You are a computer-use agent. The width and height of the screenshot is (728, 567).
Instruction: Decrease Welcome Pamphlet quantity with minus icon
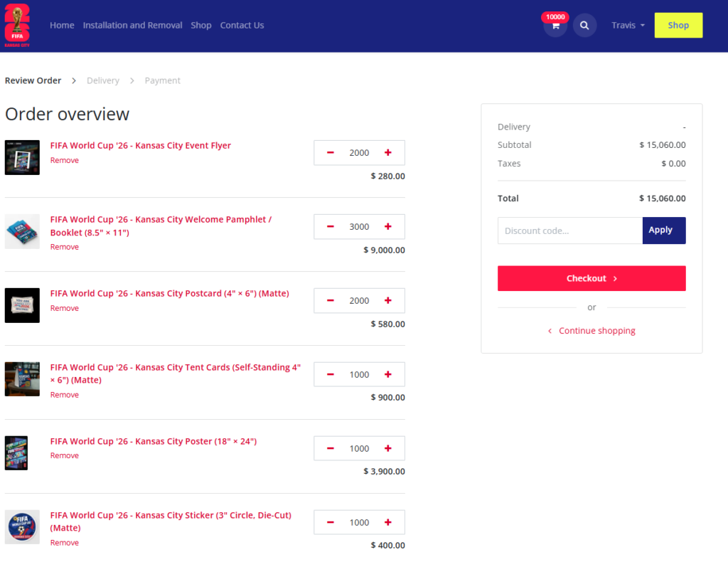pos(331,227)
